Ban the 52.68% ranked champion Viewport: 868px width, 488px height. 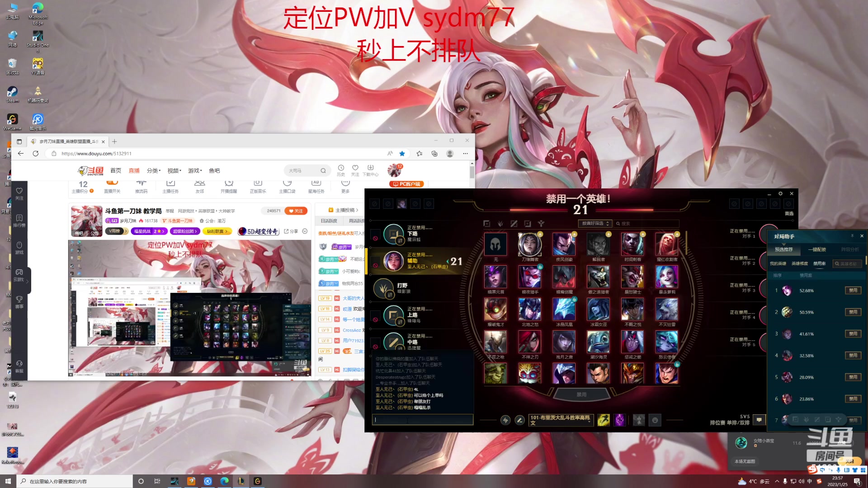point(853,291)
